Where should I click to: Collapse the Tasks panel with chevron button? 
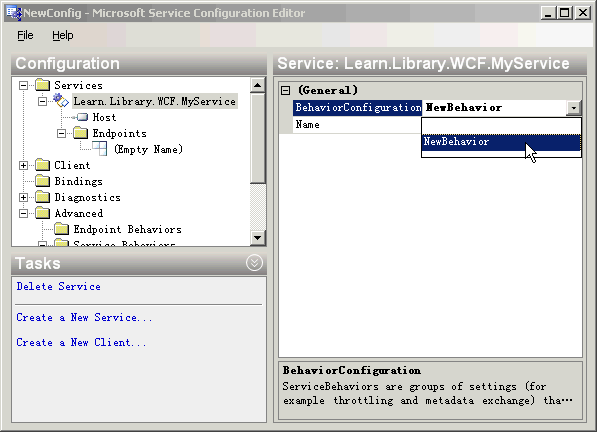254,263
